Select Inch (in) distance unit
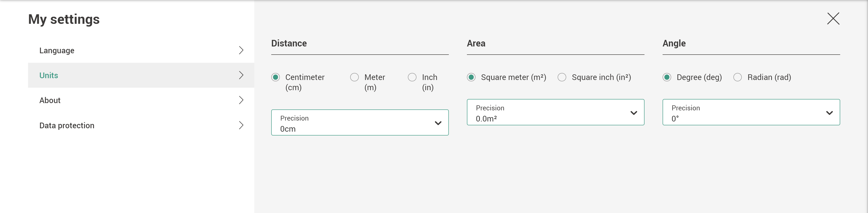The height and width of the screenshot is (213, 868). tap(412, 77)
